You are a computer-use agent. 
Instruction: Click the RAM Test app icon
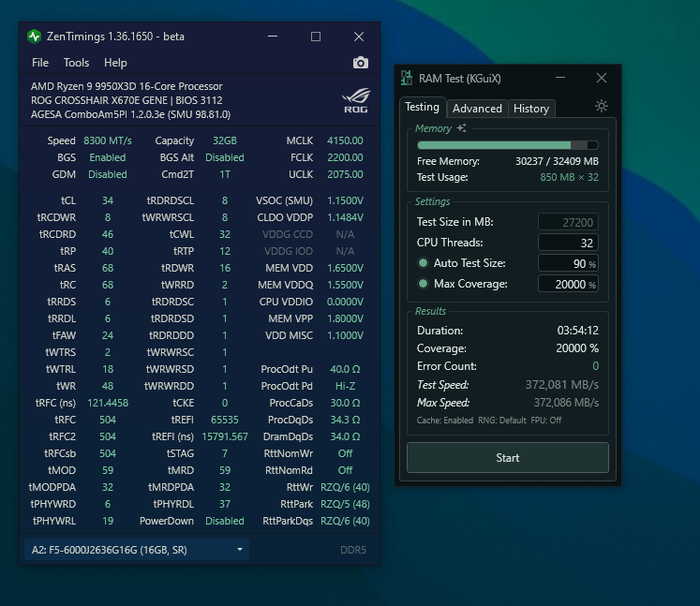407,78
